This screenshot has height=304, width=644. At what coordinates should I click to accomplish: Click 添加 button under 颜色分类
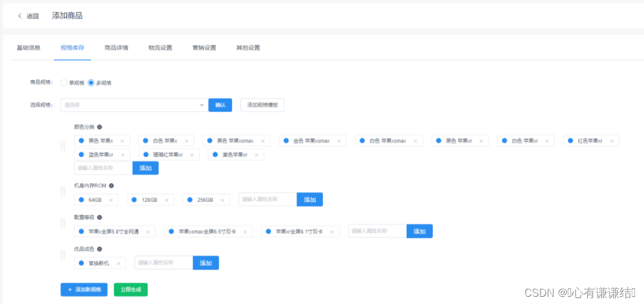pyautogui.click(x=145, y=168)
